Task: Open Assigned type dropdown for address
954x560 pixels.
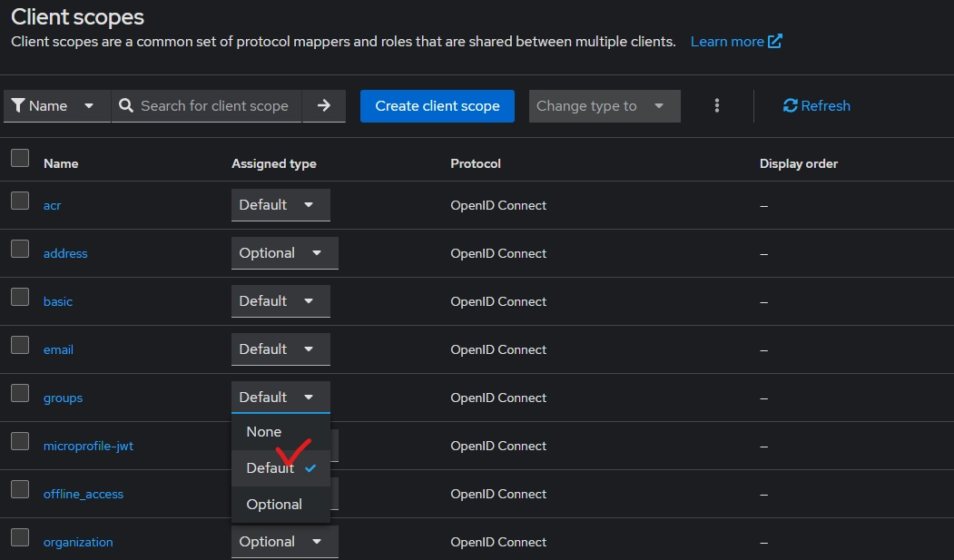Action: [284, 253]
